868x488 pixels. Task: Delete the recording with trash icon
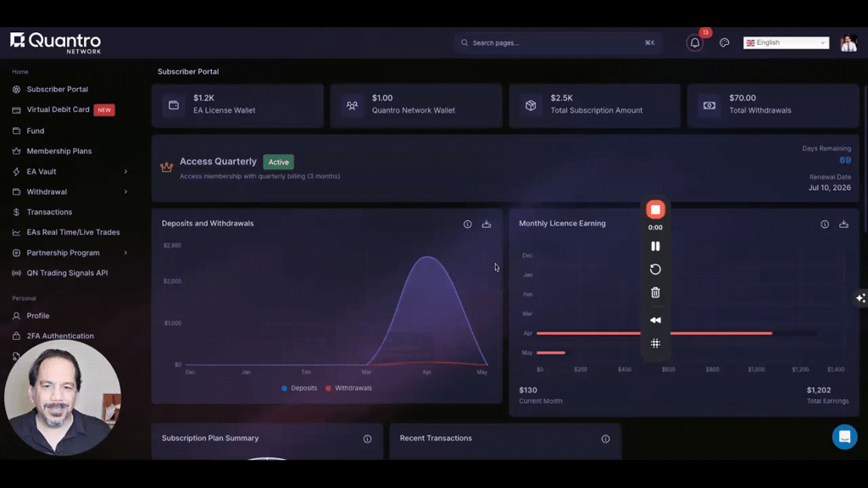pyautogui.click(x=655, y=292)
